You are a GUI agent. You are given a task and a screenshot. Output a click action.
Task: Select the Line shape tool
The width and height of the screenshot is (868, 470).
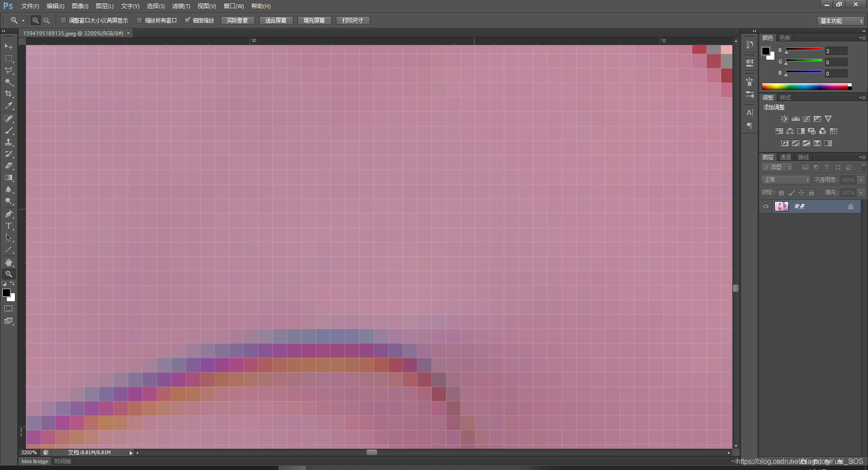(x=9, y=249)
